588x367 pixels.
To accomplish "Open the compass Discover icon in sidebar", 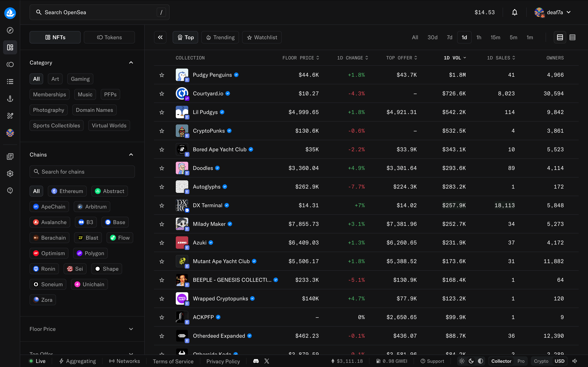I will click(10, 30).
